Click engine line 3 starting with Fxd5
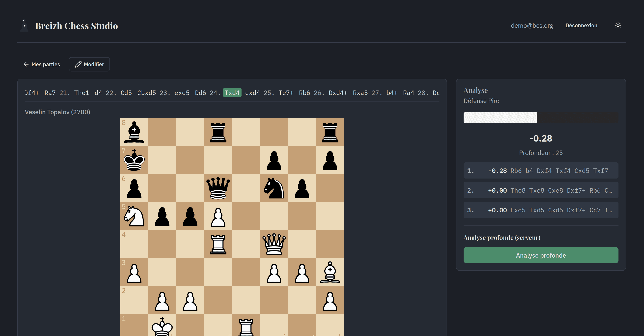Screen dimensions: 644x336 tap(541, 210)
